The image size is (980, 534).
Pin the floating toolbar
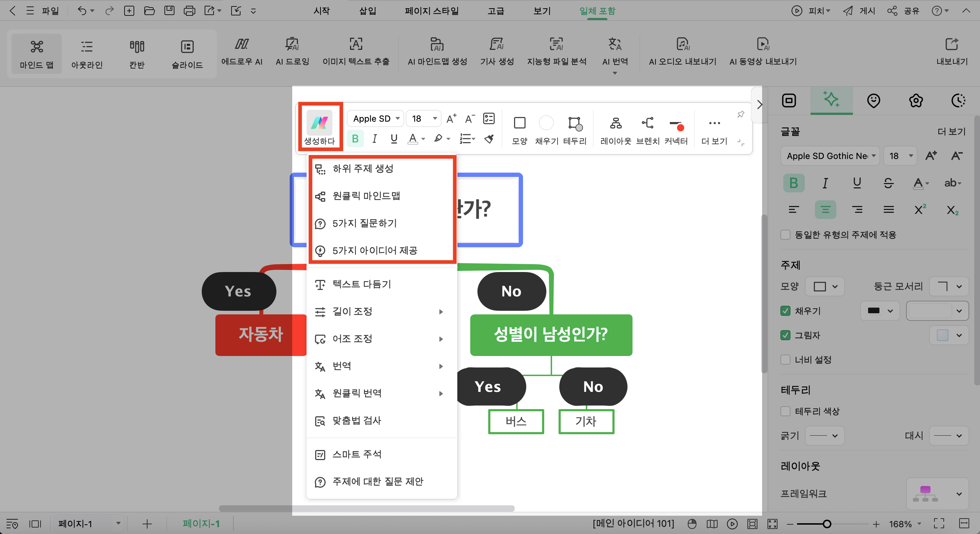[x=740, y=114]
